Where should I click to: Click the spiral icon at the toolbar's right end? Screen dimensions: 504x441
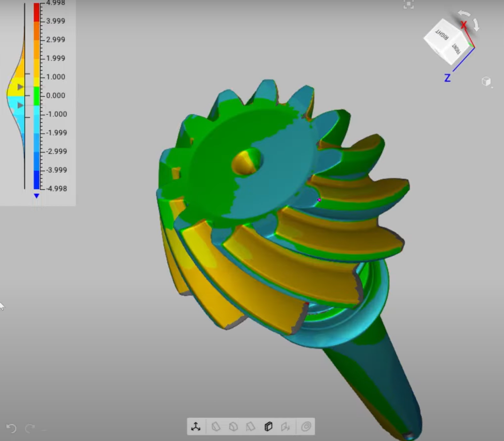[306, 426]
